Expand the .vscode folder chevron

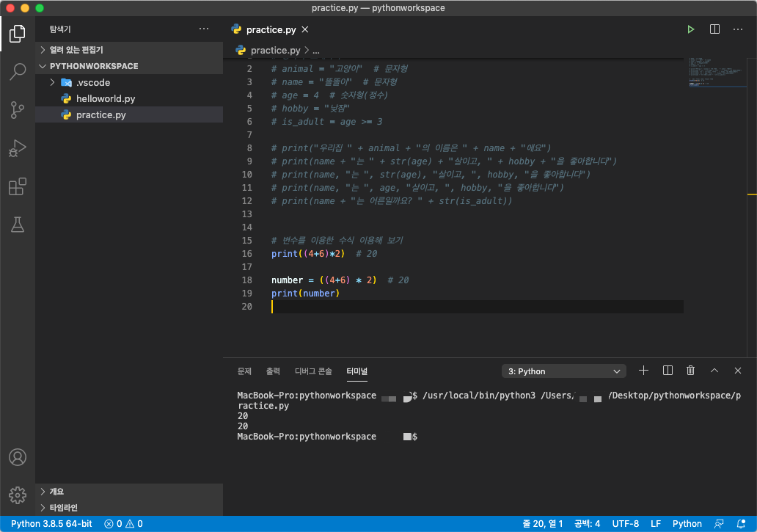pyautogui.click(x=53, y=82)
